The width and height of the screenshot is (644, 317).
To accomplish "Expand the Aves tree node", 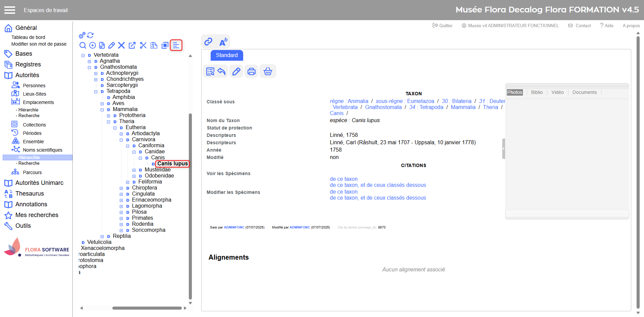I will 102,104.
